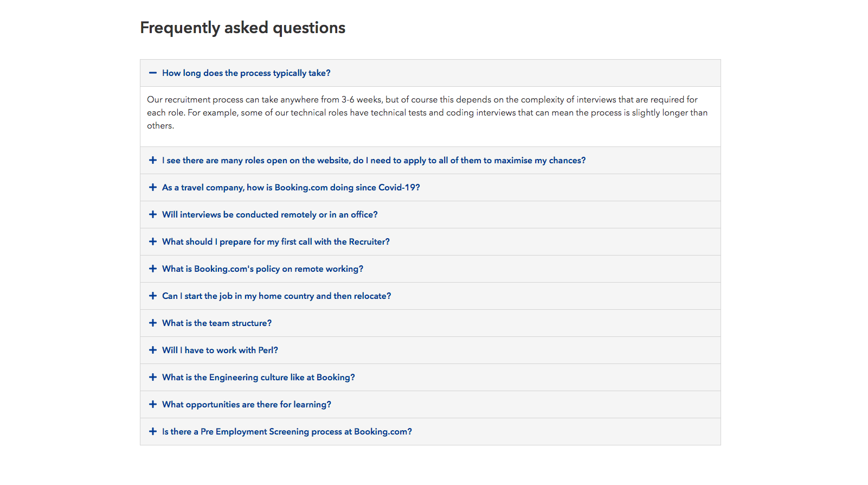Collapse 'How long does the process typically take?'
Viewport: 868px width, 485px height.
click(430, 73)
